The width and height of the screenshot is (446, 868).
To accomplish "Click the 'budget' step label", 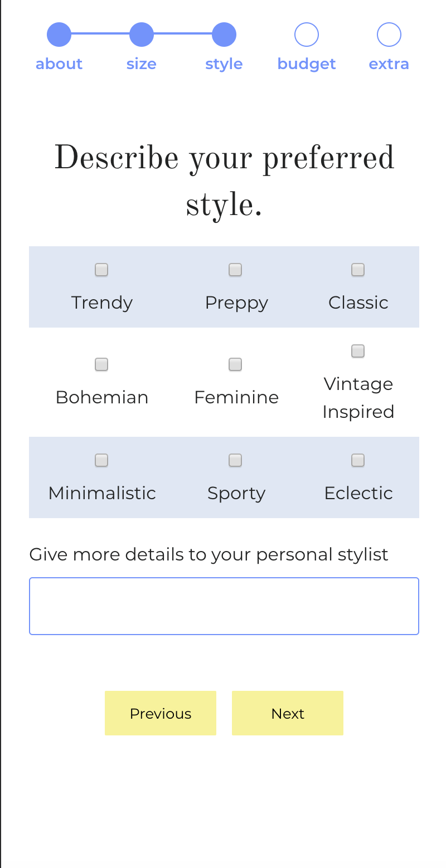I will 307,64.
